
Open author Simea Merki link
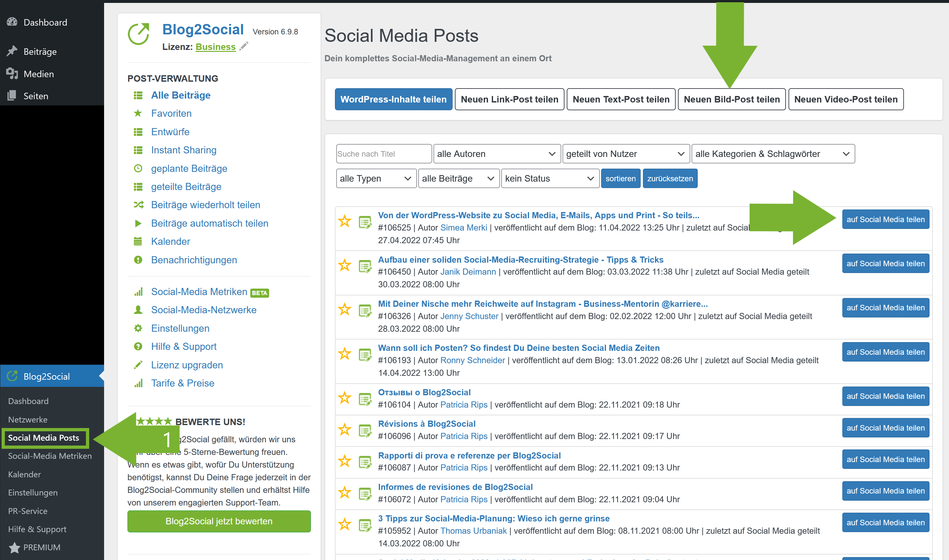(464, 228)
